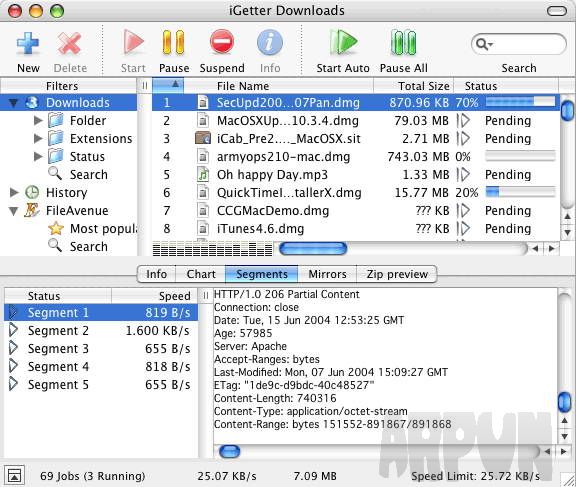Expand the Folder filter node
This screenshot has height=487, width=577.
click(x=38, y=120)
